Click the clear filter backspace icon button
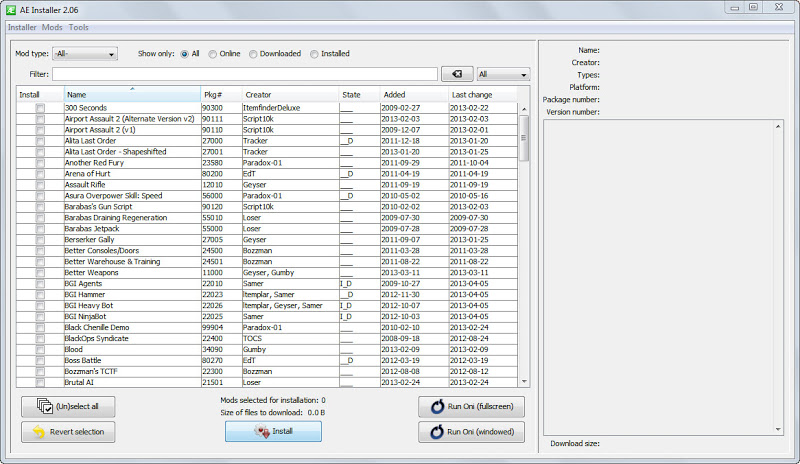 [x=457, y=74]
